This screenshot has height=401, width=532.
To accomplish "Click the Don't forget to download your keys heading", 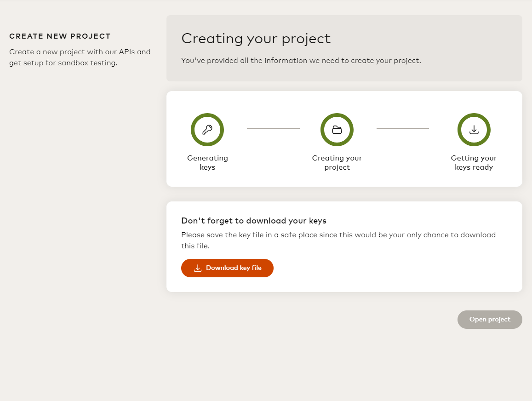I will [254, 221].
